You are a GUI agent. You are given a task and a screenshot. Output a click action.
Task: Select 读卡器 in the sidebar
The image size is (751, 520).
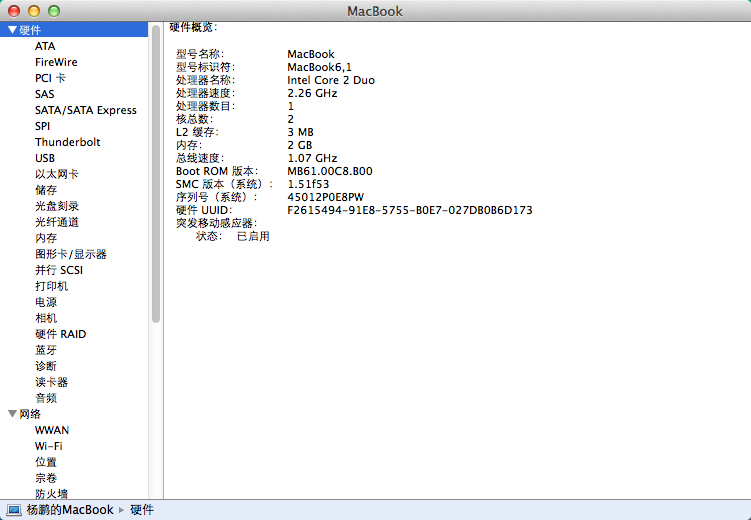click(51, 382)
